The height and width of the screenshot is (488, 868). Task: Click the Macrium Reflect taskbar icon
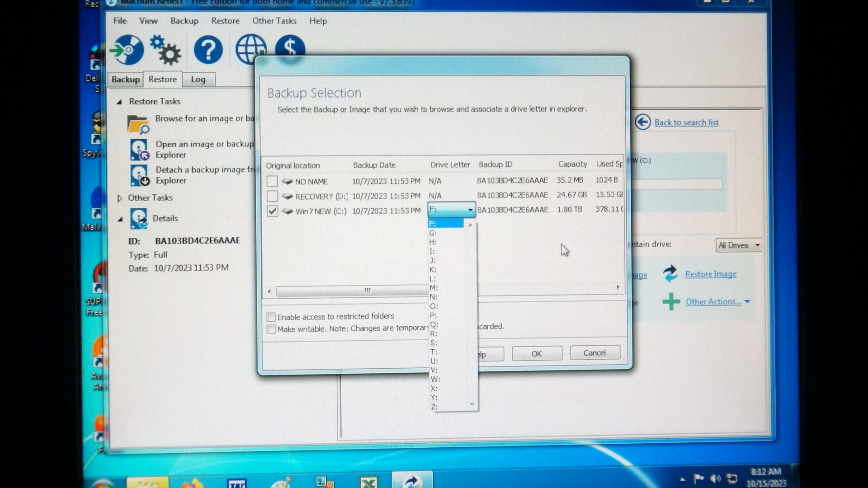(412, 481)
